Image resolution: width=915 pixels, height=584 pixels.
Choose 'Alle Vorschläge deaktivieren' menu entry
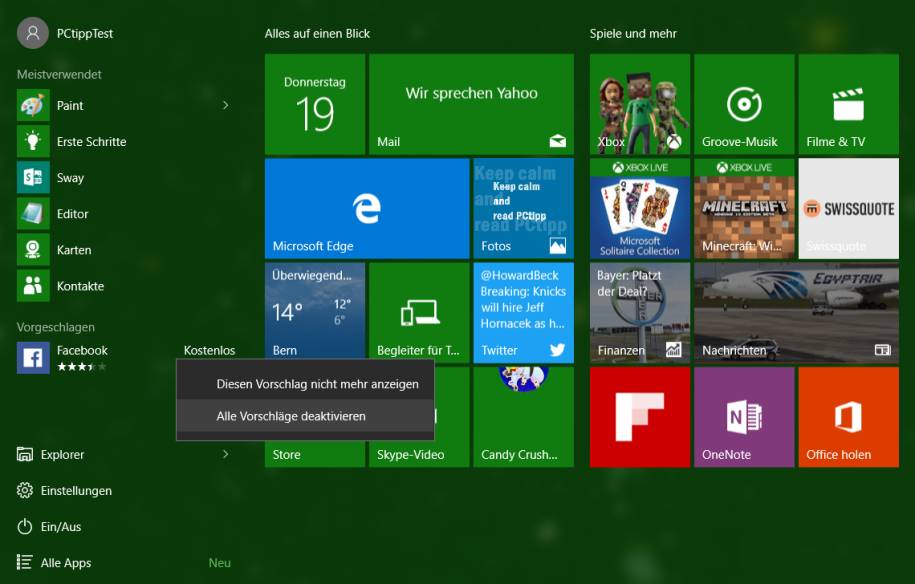click(x=305, y=416)
